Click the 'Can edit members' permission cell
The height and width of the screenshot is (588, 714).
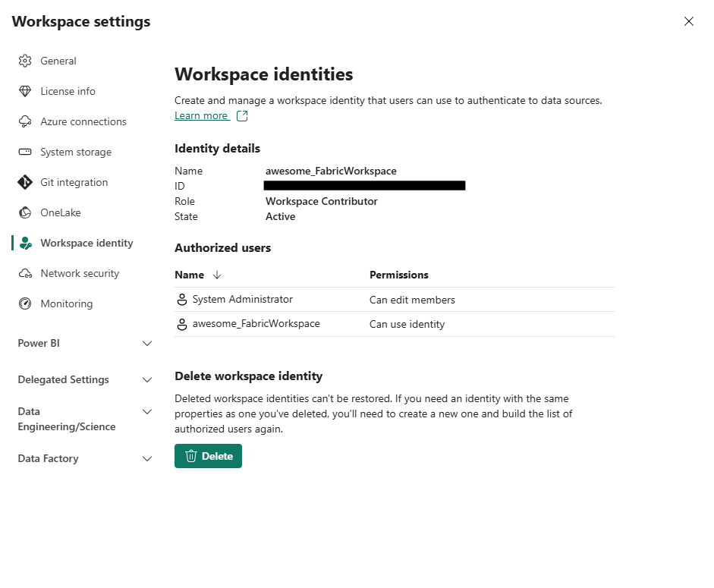coord(412,300)
